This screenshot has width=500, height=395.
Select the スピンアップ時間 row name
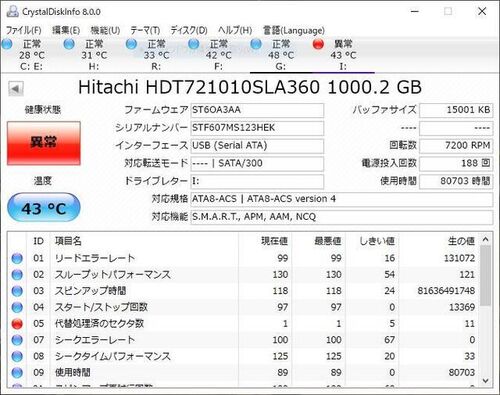coord(91,291)
